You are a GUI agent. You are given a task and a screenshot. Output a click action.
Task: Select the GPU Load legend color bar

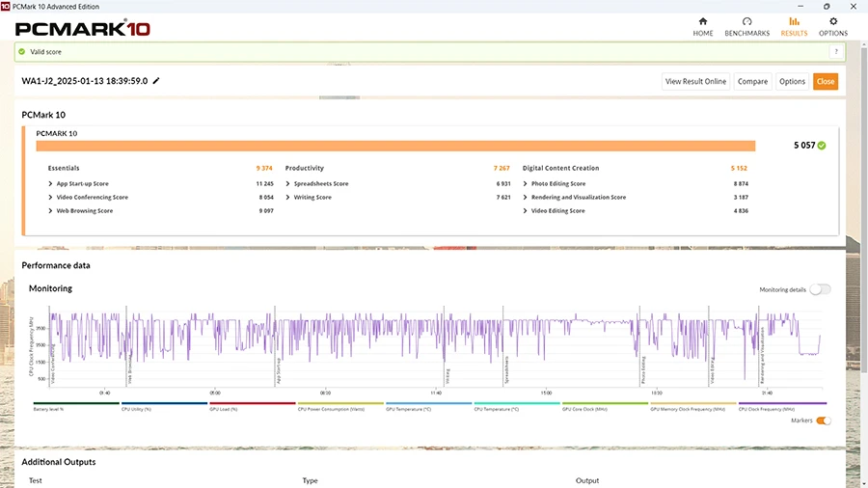pyautogui.click(x=253, y=403)
